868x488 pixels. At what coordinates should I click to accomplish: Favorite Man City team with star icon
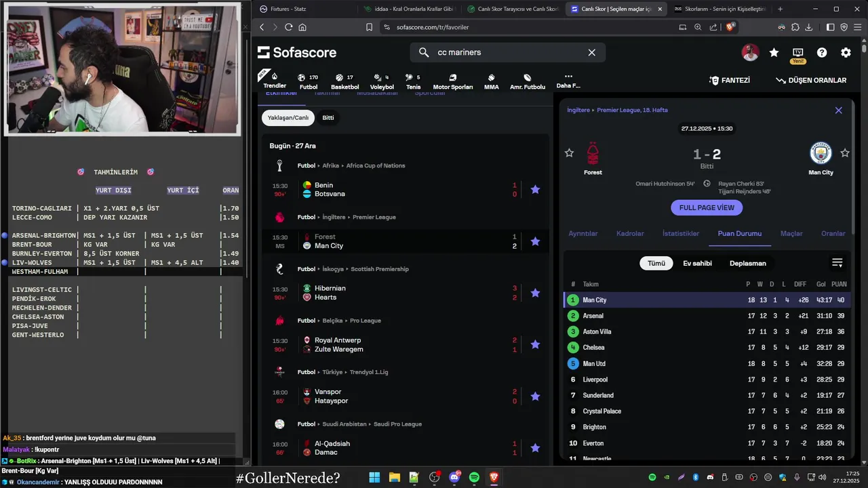click(845, 153)
